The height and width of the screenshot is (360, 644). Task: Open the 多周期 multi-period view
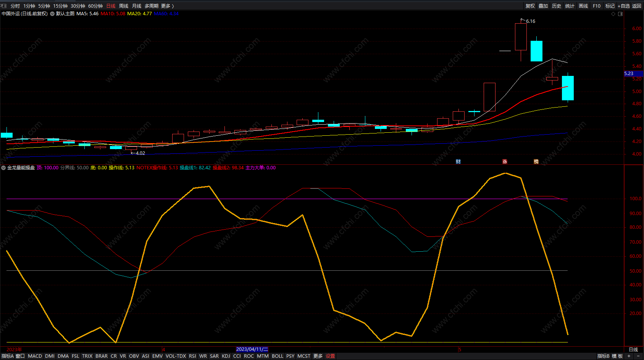pos(152,6)
